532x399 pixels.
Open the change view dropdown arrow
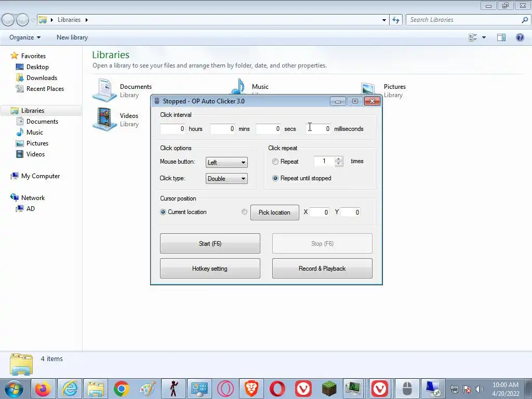484,37
